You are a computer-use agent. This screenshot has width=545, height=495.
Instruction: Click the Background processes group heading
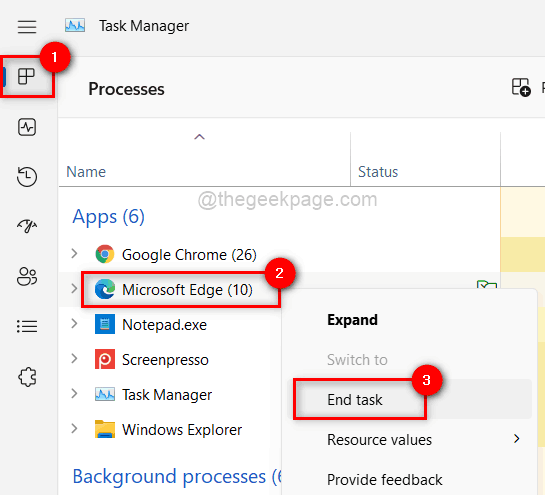(x=177, y=476)
